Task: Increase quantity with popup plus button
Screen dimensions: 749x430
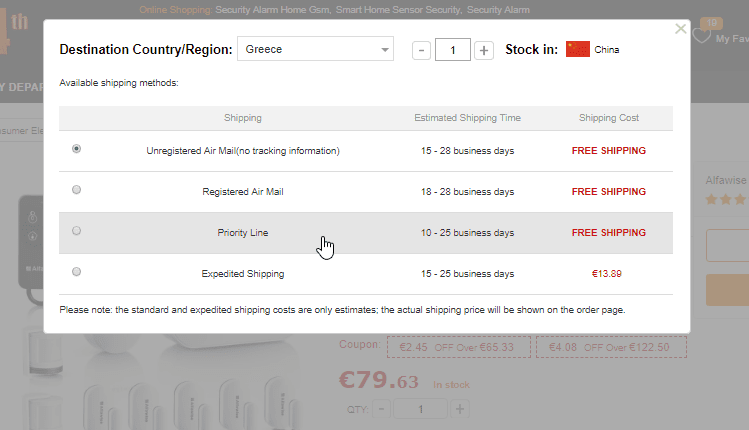Action: [x=484, y=50]
